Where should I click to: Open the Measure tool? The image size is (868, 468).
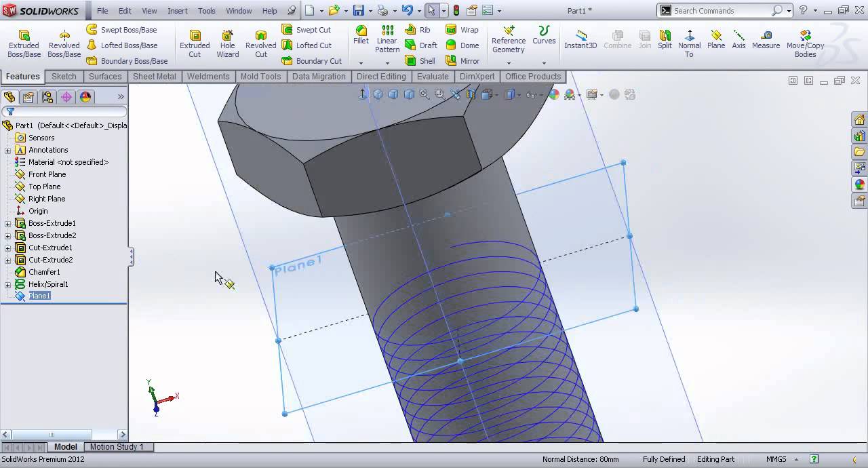click(766, 39)
